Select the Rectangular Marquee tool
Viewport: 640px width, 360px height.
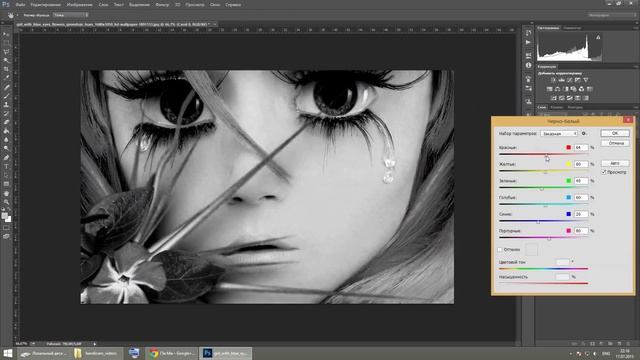coord(6,42)
